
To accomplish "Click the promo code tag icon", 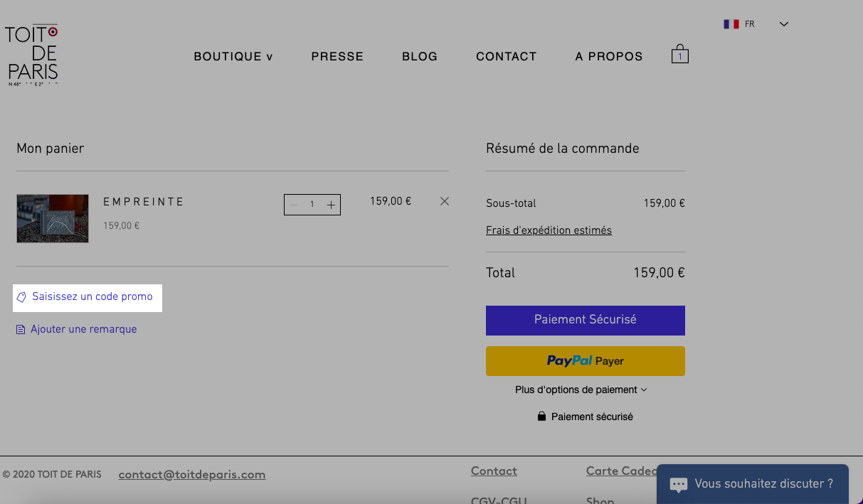I will pyautogui.click(x=22, y=297).
